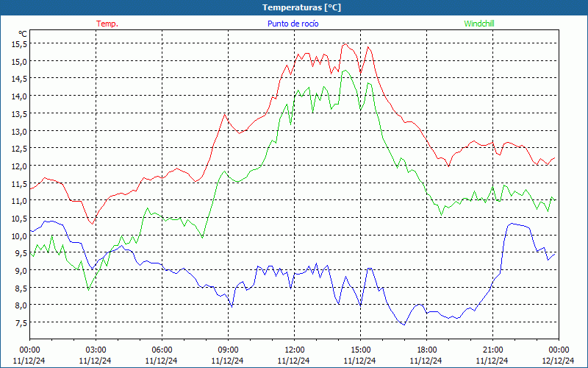The width and height of the screenshot is (588, 368).
Task: Click the '°C' unit label on the axis
Action: (x=23, y=34)
